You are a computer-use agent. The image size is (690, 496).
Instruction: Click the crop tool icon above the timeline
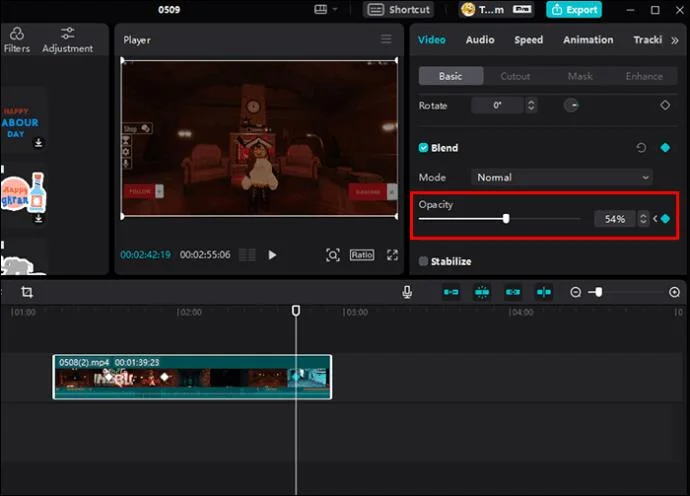point(27,292)
